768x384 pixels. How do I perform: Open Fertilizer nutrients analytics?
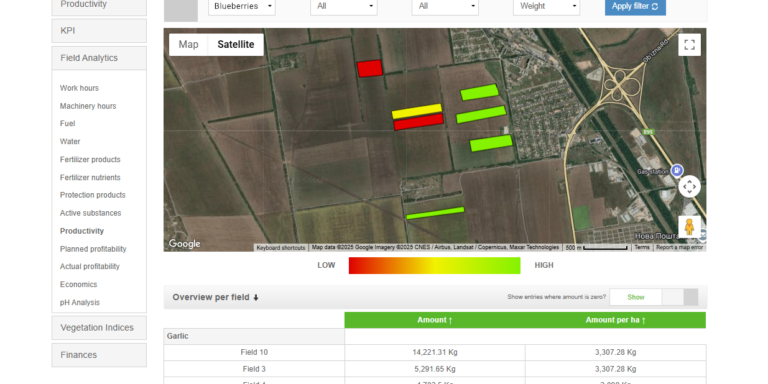90,178
